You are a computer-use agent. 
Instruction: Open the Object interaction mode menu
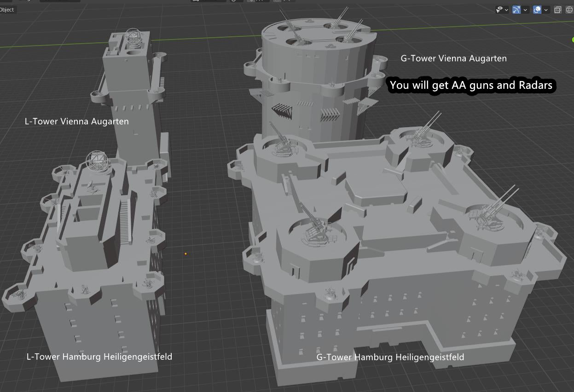pos(51,1)
